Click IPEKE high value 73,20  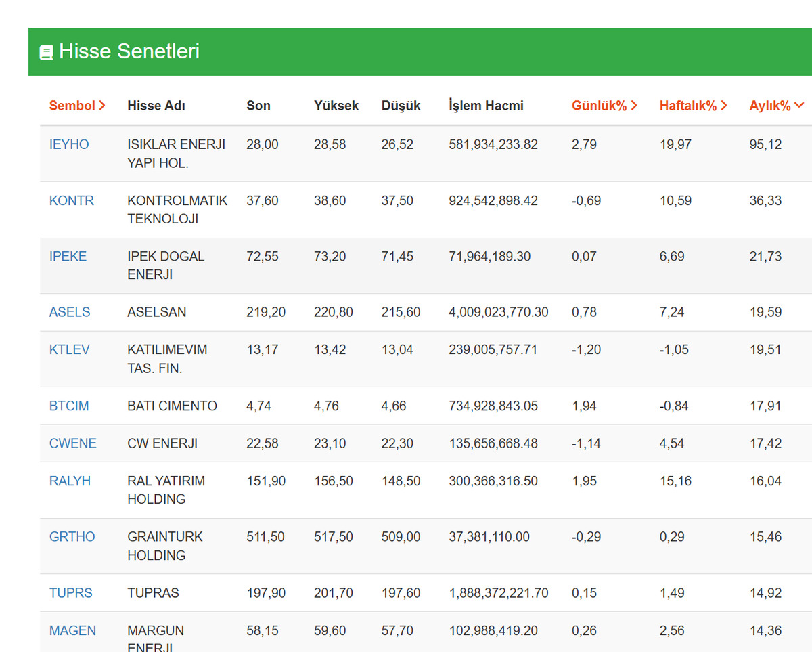pos(330,257)
